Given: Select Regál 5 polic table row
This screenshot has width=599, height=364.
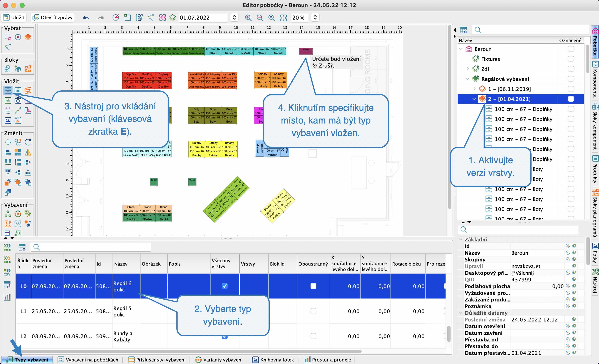Looking at the screenshot, I should 231,311.
